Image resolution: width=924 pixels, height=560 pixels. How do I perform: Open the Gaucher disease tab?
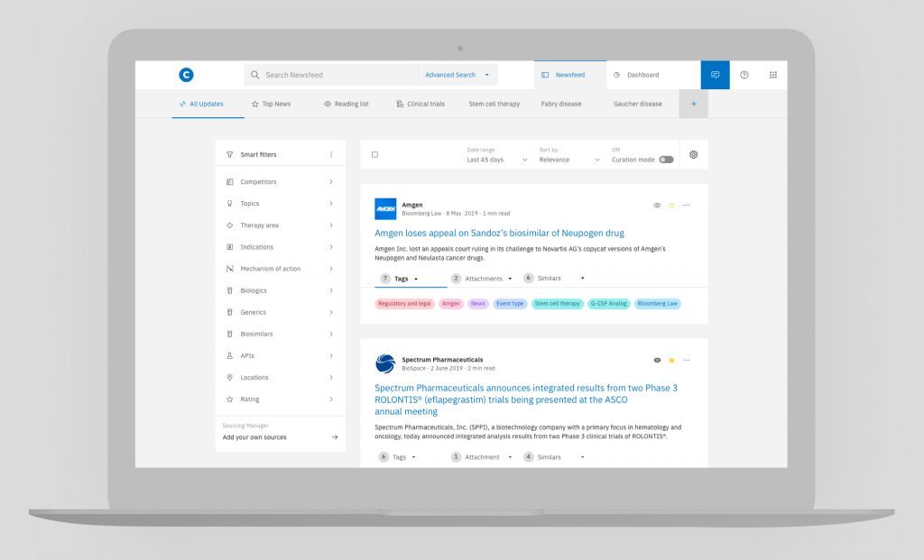point(638,104)
